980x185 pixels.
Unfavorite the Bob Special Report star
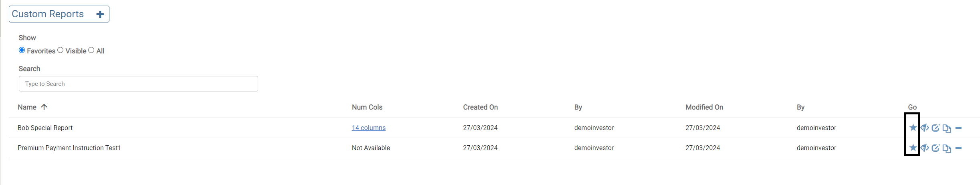coord(913,128)
